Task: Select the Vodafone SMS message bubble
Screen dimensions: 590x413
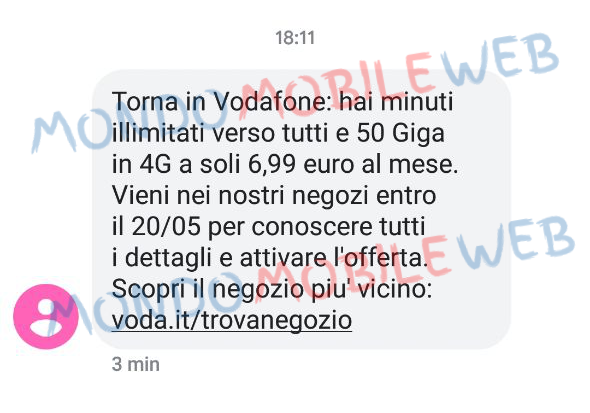Action: [x=302, y=209]
